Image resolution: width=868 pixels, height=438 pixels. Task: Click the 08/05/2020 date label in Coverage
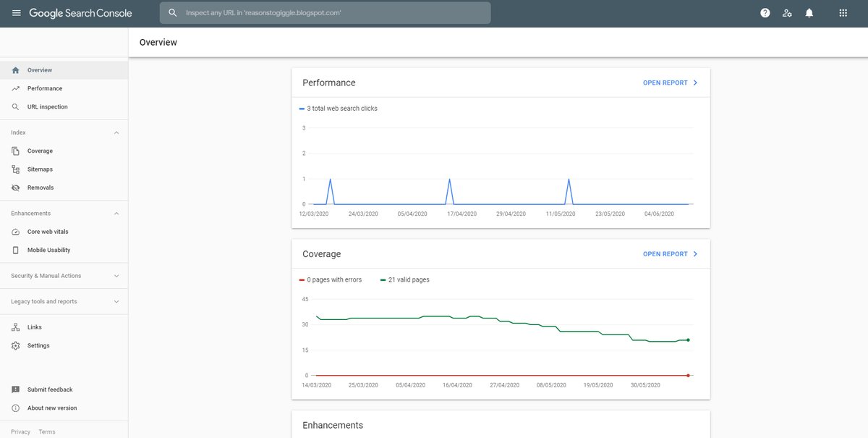tap(551, 385)
